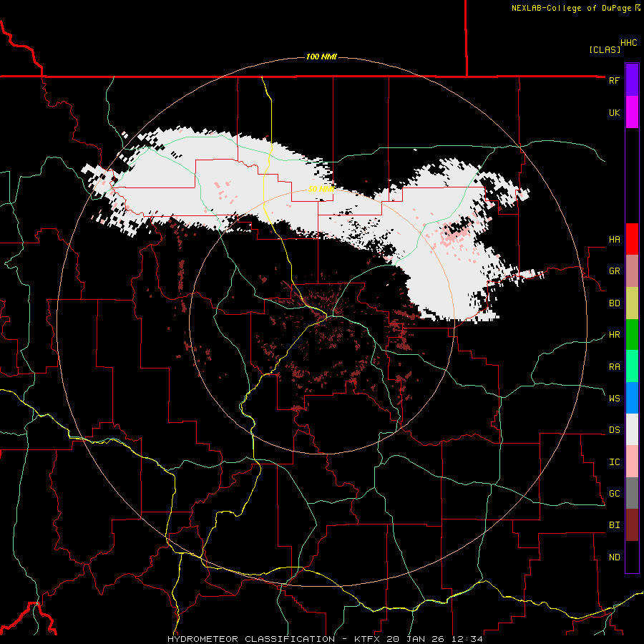Click the GC gray legend swatch
The height and width of the screenshot is (644, 644).
coord(632,493)
